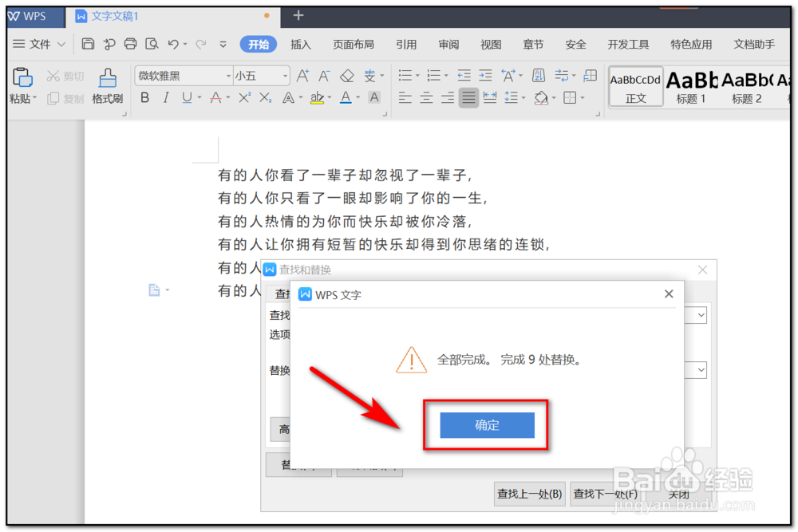Apply text highlight color
Screen dimensions: 798x532
317,97
